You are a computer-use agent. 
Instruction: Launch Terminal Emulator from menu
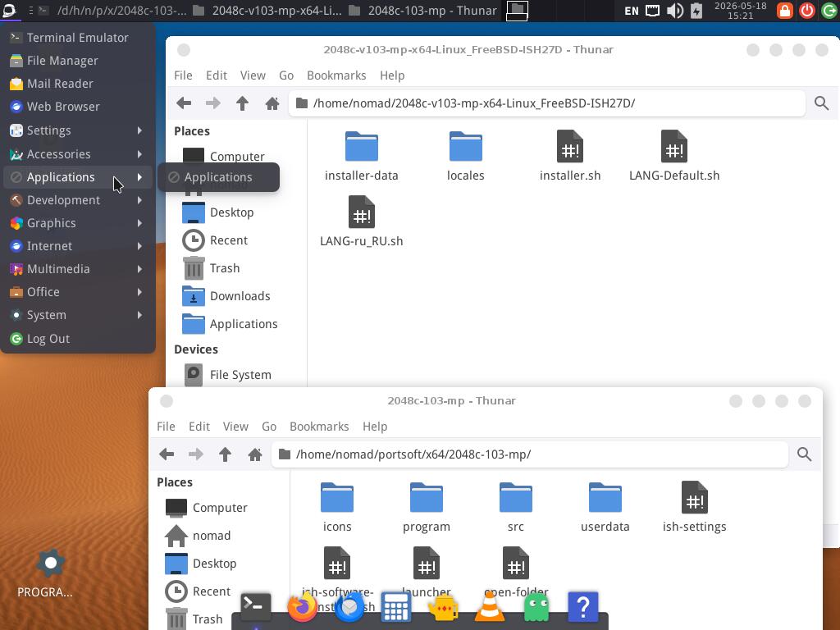(x=78, y=38)
